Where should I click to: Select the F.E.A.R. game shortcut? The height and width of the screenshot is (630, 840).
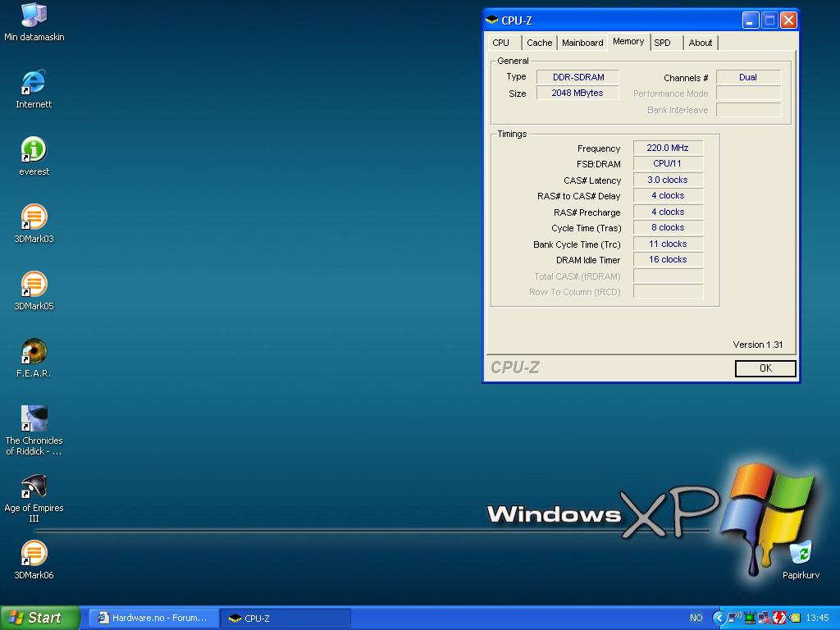pyautogui.click(x=34, y=358)
